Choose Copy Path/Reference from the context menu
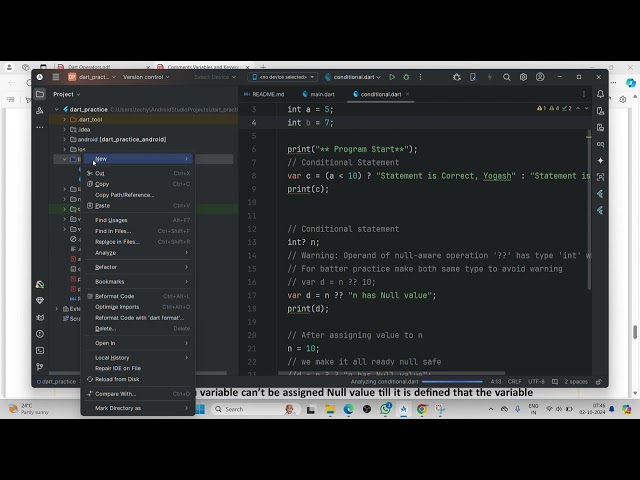This screenshot has height=480, width=640. 138,195
